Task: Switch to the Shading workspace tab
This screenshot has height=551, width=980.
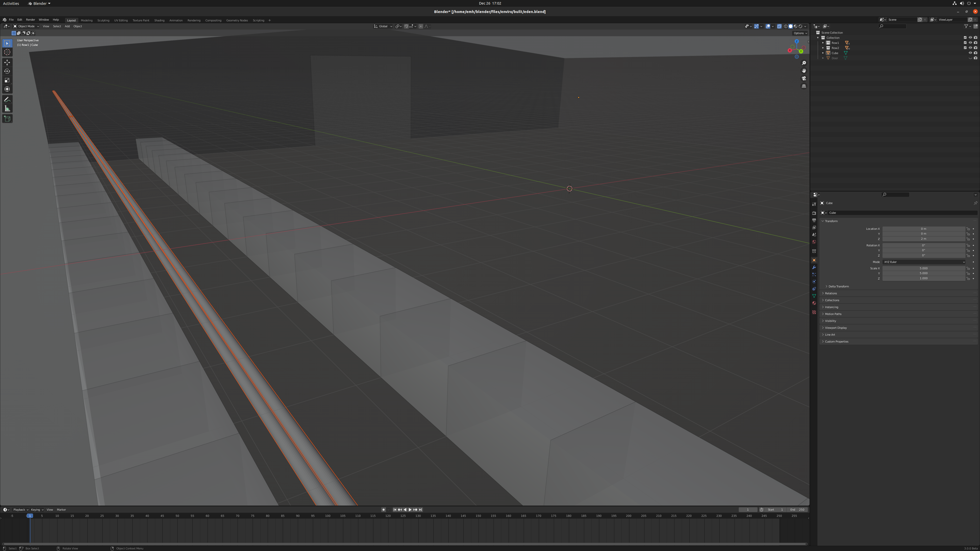Action: (160, 20)
